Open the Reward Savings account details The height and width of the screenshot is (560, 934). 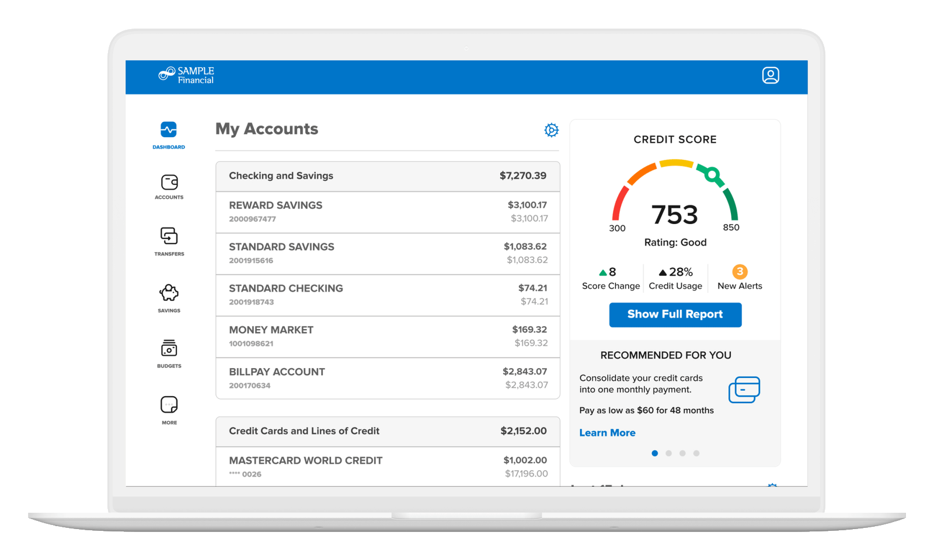(388, 211)
